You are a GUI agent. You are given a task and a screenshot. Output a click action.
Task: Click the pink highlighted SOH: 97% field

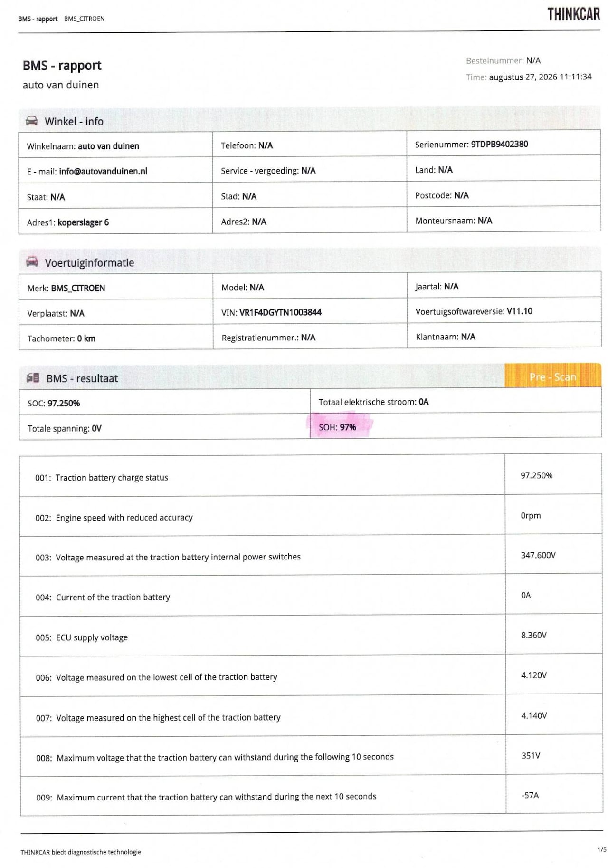[338, 427]
